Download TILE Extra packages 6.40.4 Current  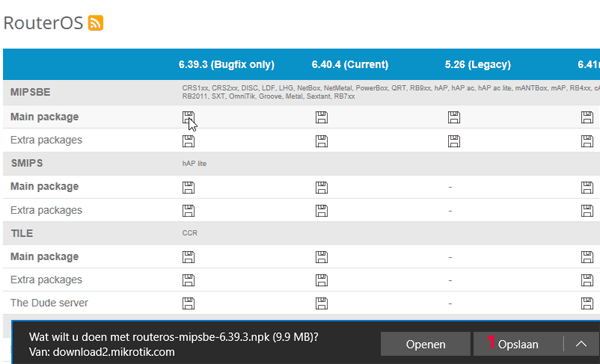(321, 281)
